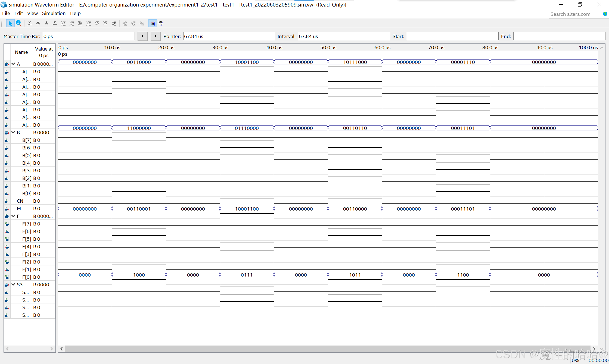609x364 pixels.
Task: Click Count Value (XC) icon
Action: [x=89, y=23]
